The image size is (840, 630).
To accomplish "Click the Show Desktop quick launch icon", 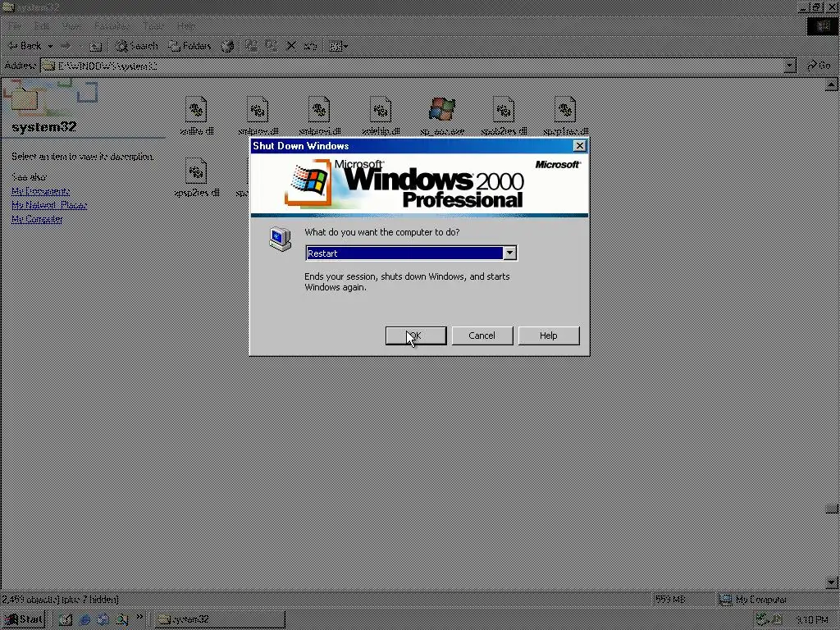I will pyautogui.click(x=66, y=620).
